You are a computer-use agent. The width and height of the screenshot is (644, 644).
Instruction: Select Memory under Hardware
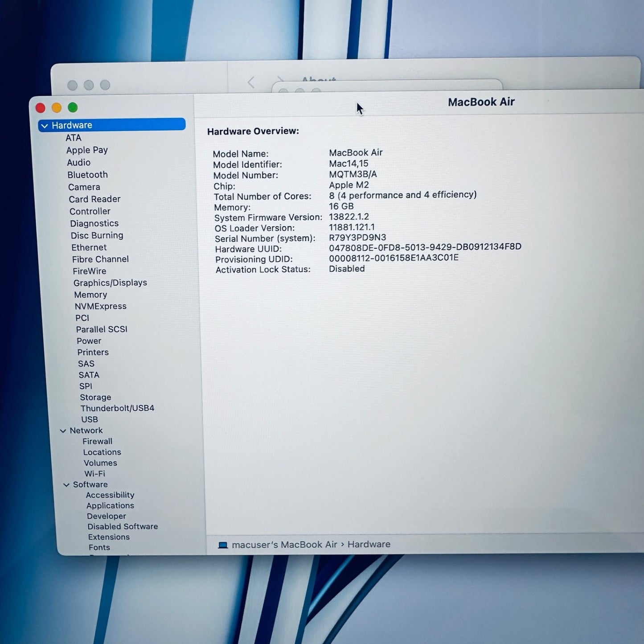pos(91,295)
